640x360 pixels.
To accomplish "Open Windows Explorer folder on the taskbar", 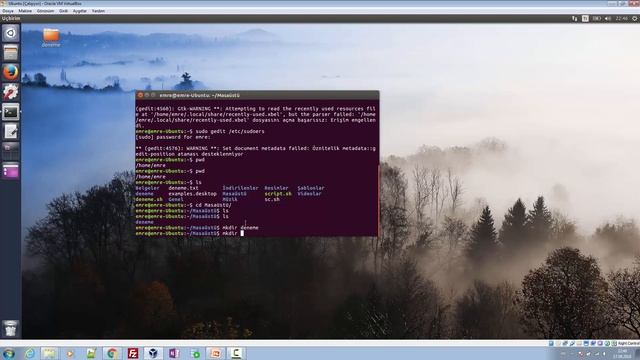I will point(49,353).
